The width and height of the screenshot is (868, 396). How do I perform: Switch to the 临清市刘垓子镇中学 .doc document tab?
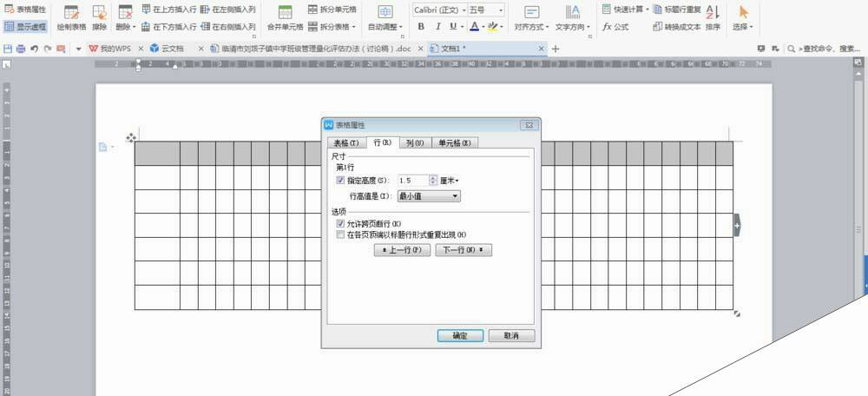312,49
